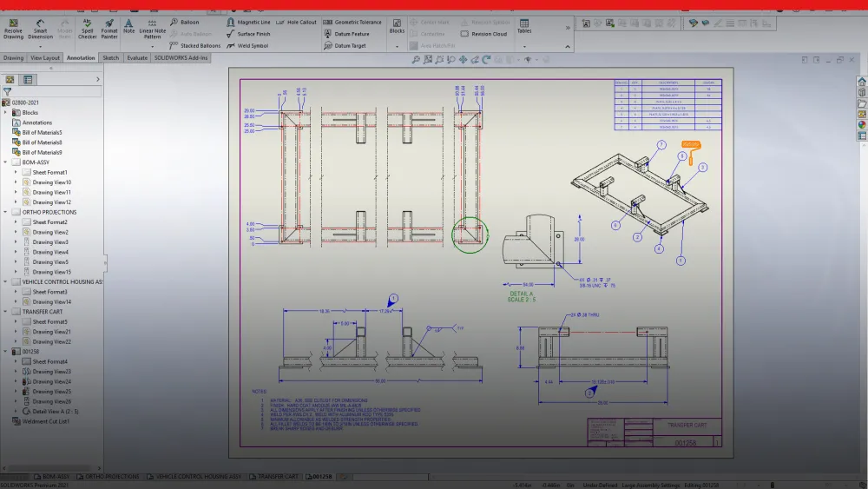Expand the Blocks tree node
The width and height of the screenshot is (868, 489).
tap(5, 112)
